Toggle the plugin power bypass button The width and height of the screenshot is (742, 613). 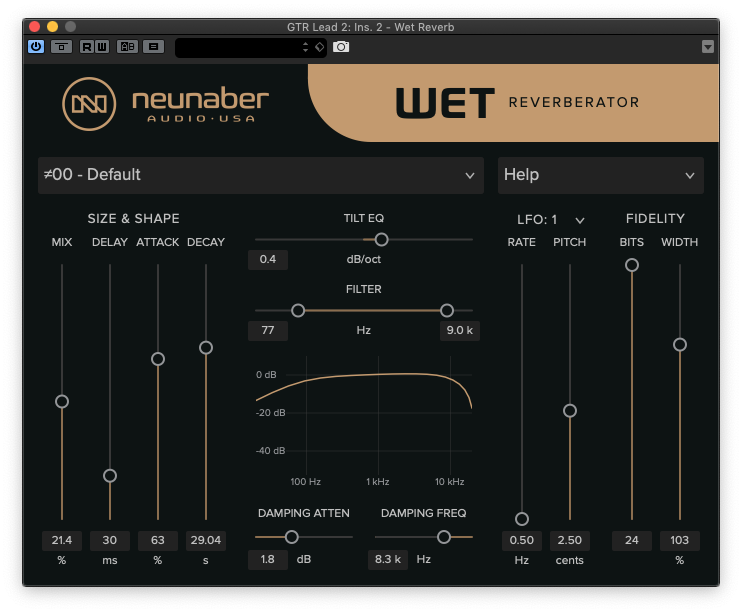36,46
